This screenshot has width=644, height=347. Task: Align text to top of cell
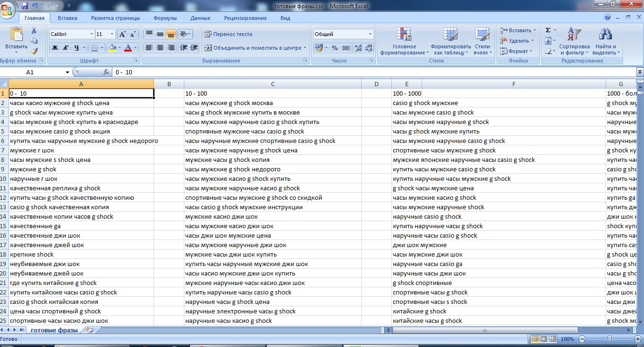(x=149, y=34)
